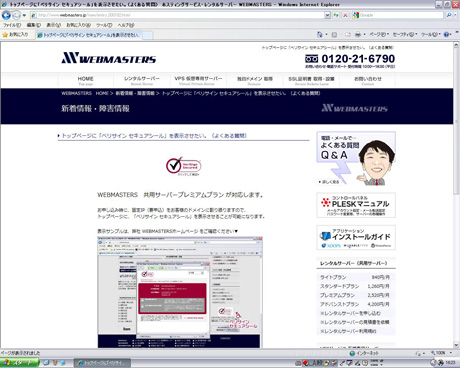
Task: Expand the Print options dropdown arrow
Action: [364, 35]
